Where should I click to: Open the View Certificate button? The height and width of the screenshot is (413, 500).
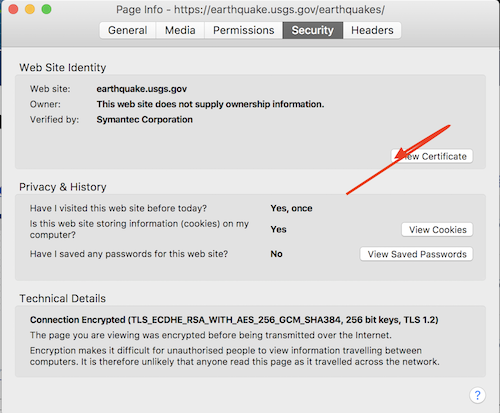point(432,156)
